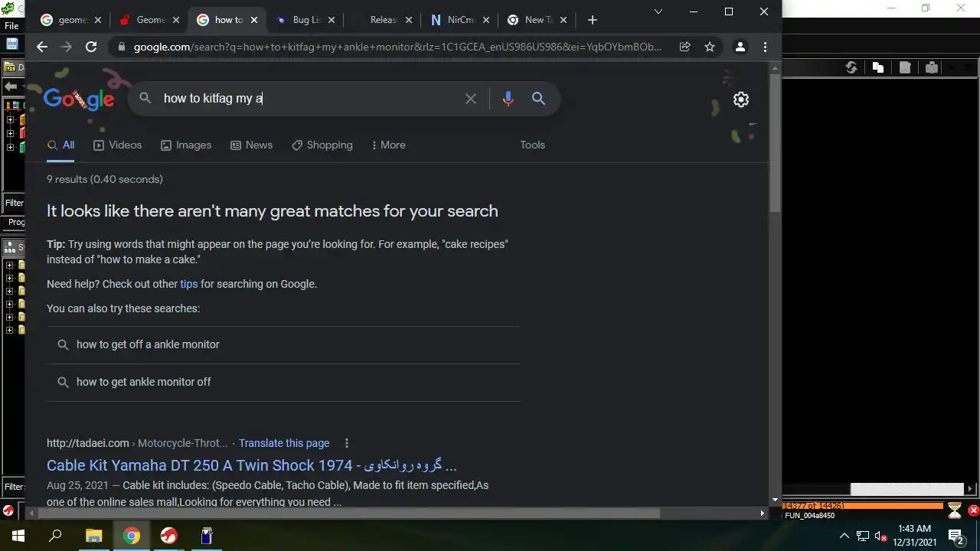Open Windows taskbar search
The height and width of the screenshot is (551, 980).
click(x=55, y=536)
